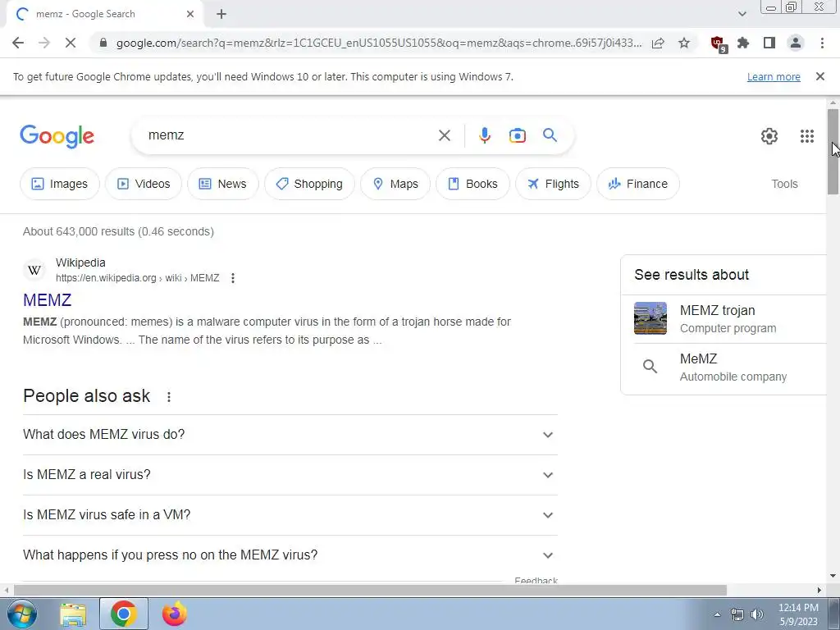
Task: Start voice search with the microphone
Action: pos(485,135)
